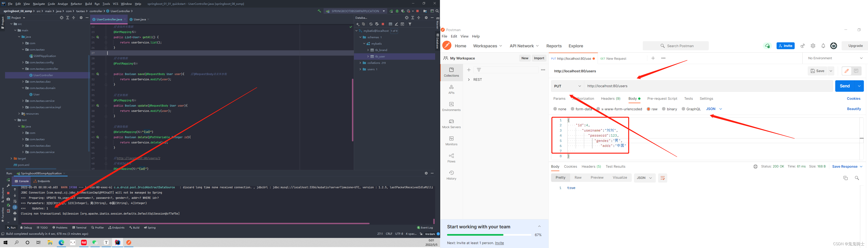
Task: Select the 'none' body type radio
Action: [x=555, y=109]
